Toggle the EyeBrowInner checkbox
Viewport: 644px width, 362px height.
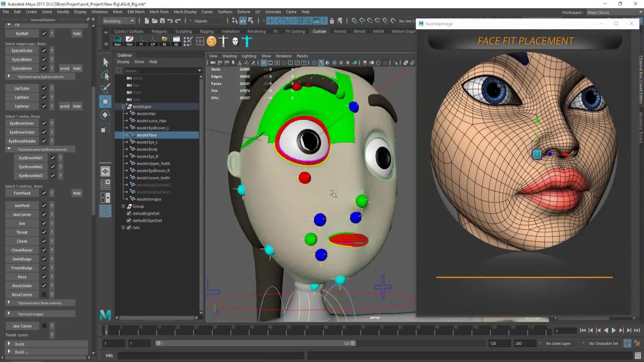tap(44, 124)
